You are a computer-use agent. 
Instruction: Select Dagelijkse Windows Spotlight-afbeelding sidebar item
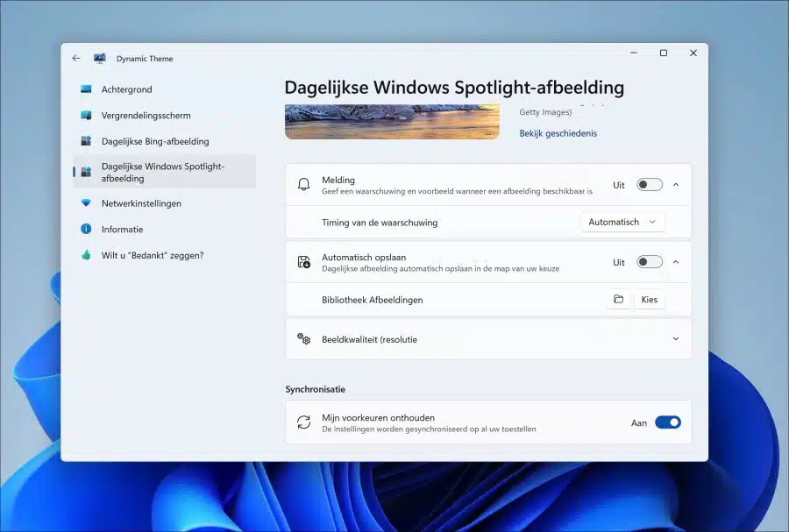(x=165, y=172)
